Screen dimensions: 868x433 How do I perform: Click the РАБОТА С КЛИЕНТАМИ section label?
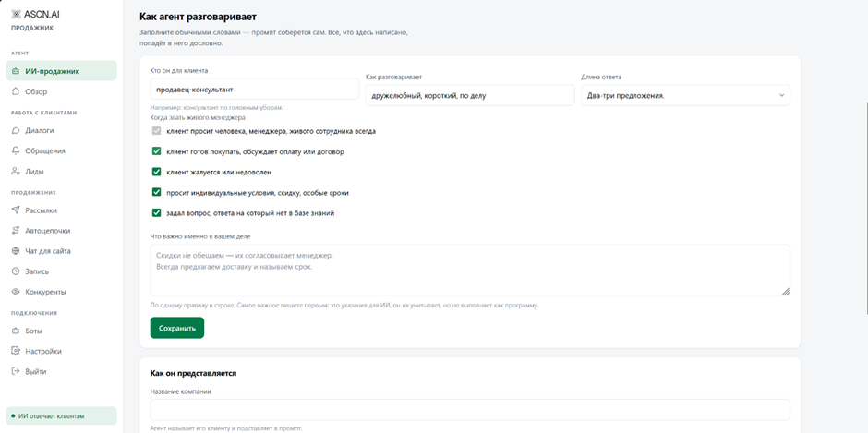click(x=42, y=113)
